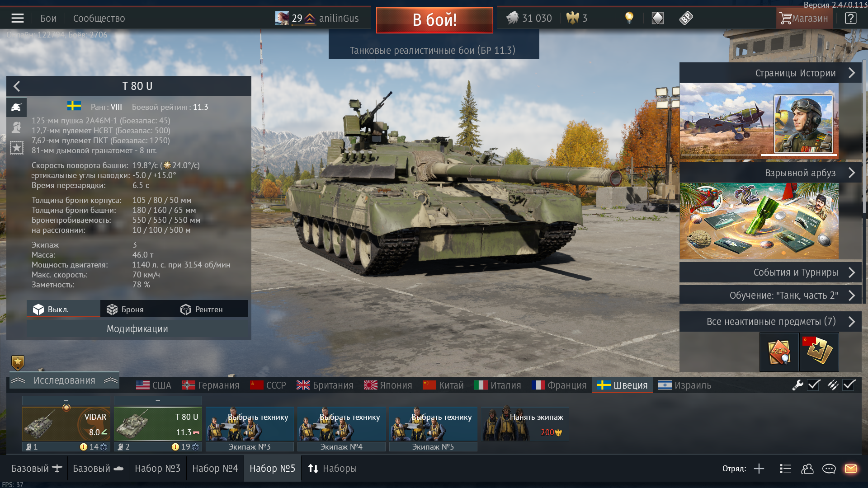Open the mail envelope inbox icon
The image size is (868, 488).
(x=850, y=469)
